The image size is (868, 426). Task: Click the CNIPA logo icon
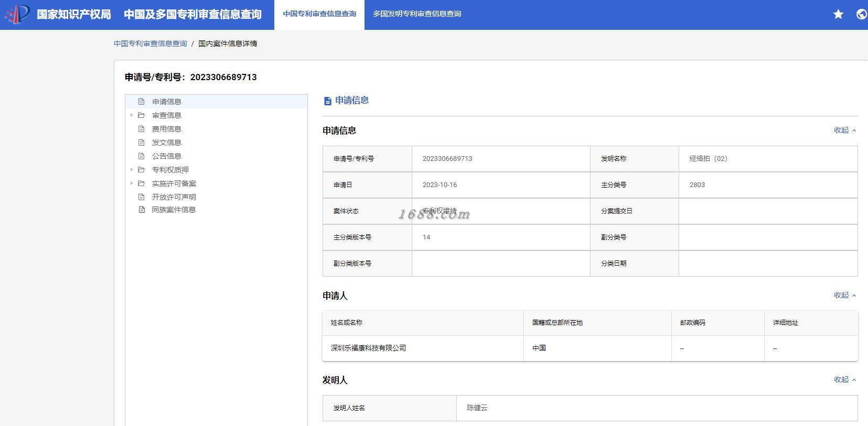pos(17,14)
